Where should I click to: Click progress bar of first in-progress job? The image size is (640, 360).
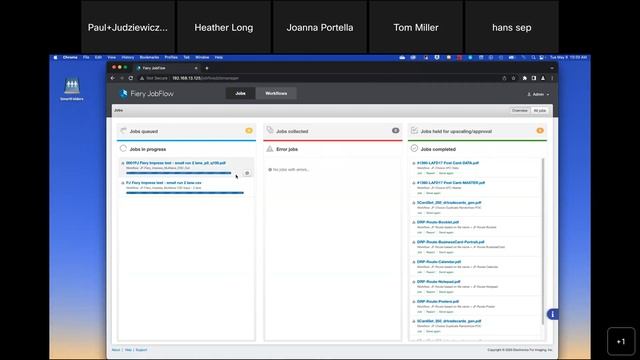click(178, 173)
